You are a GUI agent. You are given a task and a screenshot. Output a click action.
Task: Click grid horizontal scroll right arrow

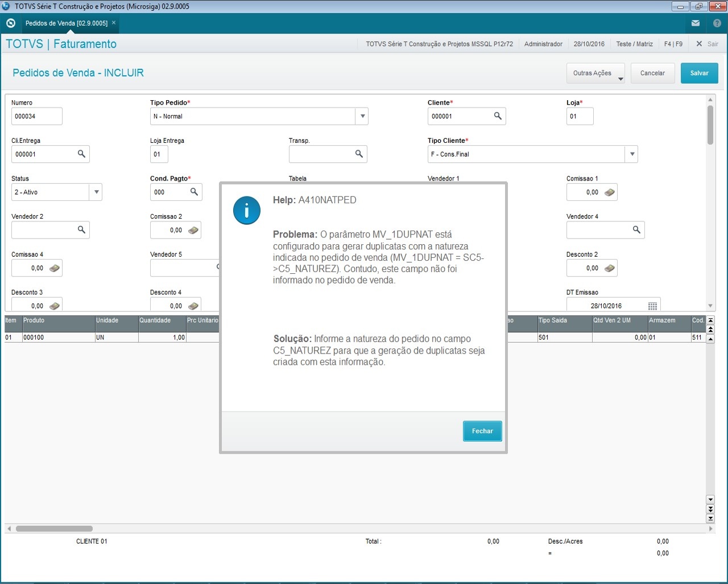(710, 529)
